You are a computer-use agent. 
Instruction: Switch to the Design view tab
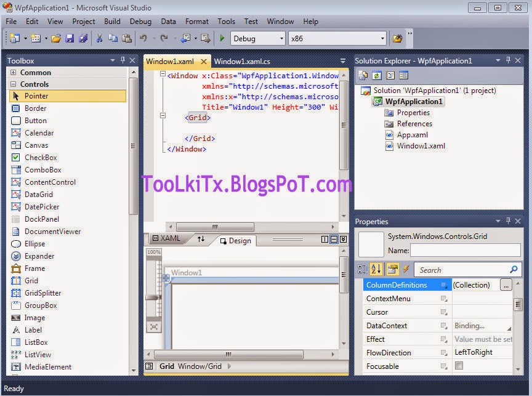[x=236, y=241]
